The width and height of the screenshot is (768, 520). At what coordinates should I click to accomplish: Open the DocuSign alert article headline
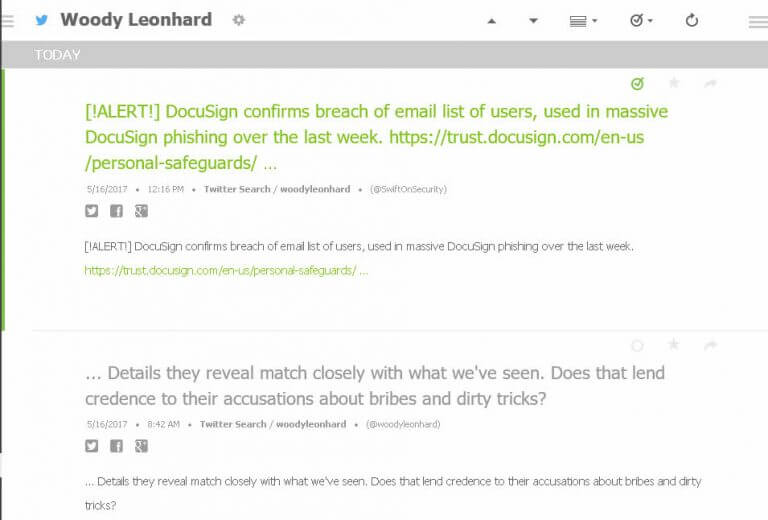click(376, 137)
